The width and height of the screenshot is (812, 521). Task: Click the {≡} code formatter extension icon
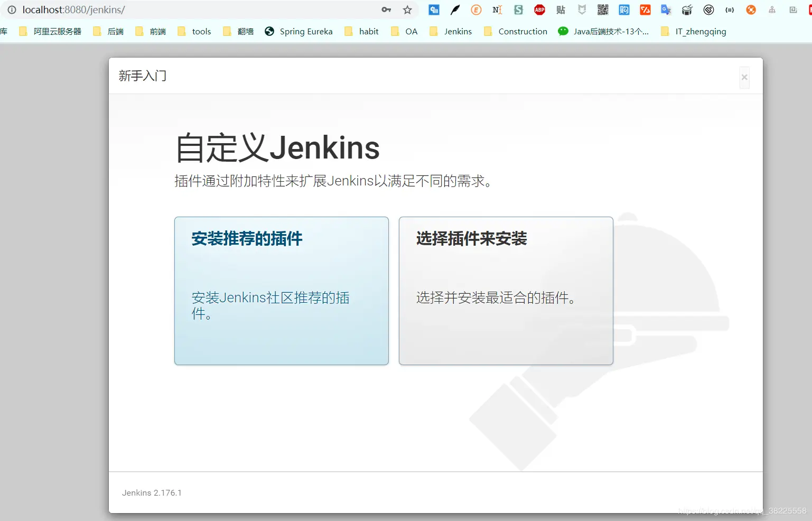730,10
